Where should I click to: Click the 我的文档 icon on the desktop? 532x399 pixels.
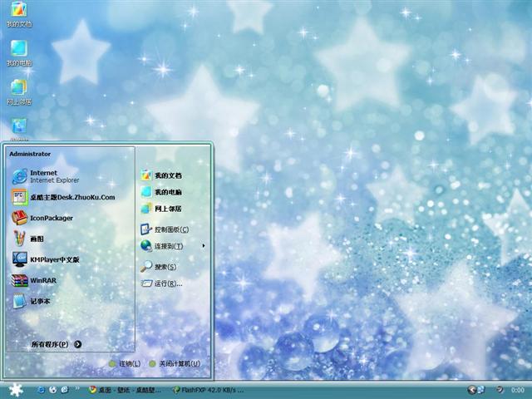click(x=18, y=14)
